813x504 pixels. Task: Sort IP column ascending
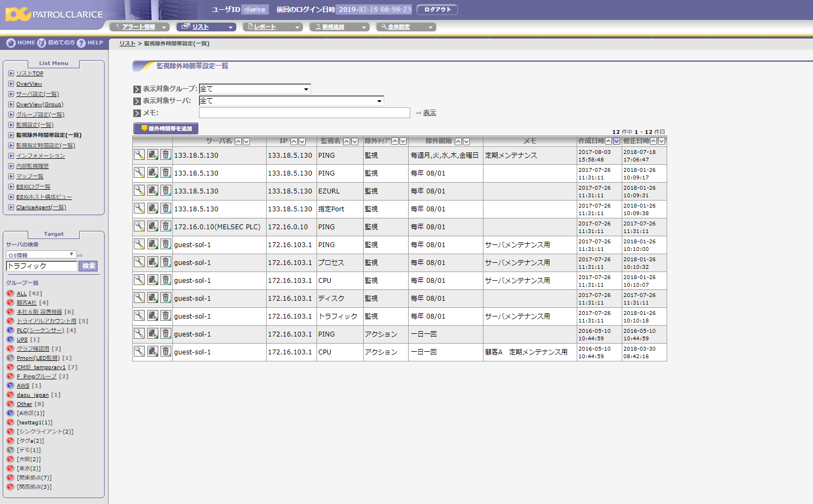[x=294, y=141]
